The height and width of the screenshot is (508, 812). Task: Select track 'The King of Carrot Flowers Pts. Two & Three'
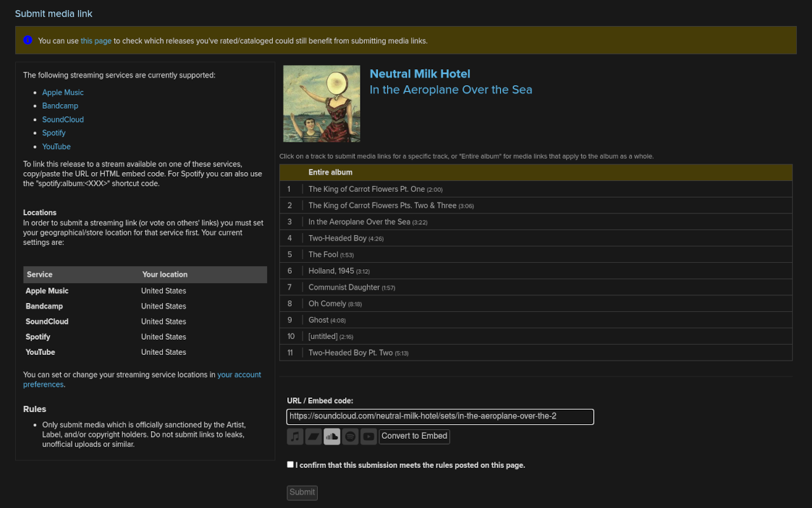(x=536, y=206)
